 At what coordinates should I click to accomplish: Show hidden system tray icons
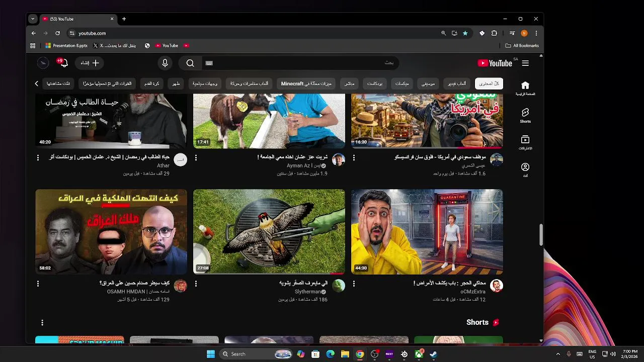click(558, 354)
